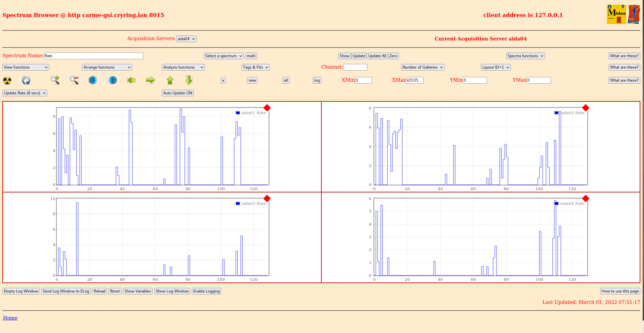The height and width of the screenshot is (333, 644).
Task: Click the red diamond marker on aida01 plot
Action: (267, 108)
